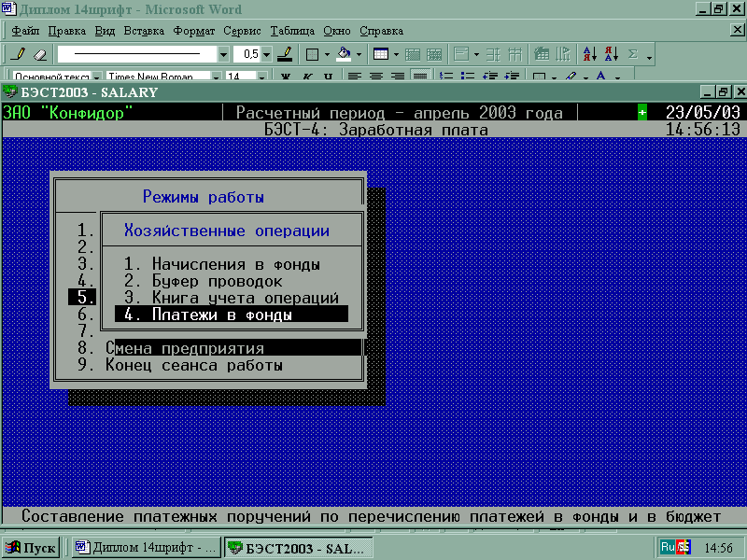
Task: Open the font size 14 dropdown
Action: (262, 77)
